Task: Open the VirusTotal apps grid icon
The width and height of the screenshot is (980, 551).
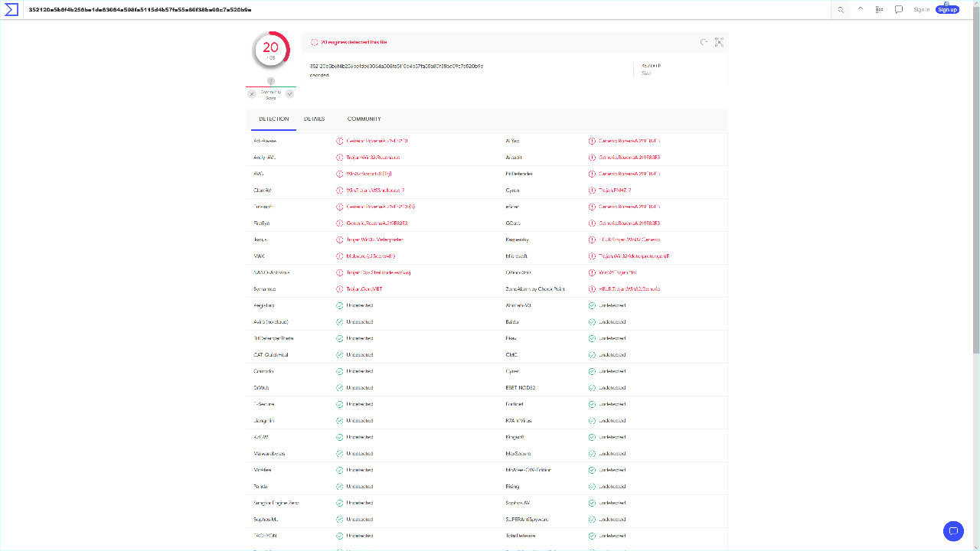Action: coord(879,10)
